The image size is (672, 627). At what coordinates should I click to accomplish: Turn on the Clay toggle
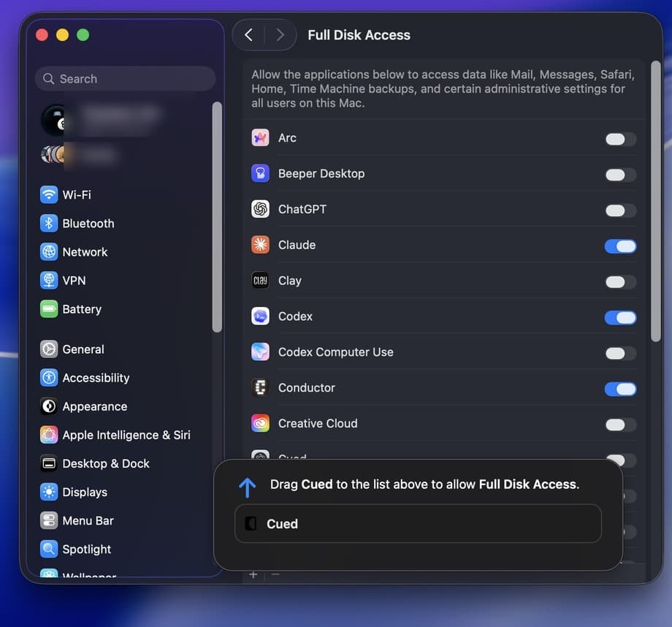pos(620,282)
